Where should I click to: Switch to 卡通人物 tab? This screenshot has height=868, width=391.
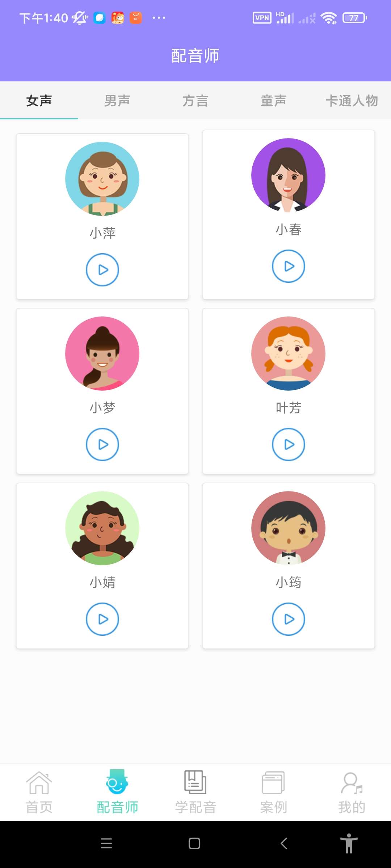(x=352, y=101)
